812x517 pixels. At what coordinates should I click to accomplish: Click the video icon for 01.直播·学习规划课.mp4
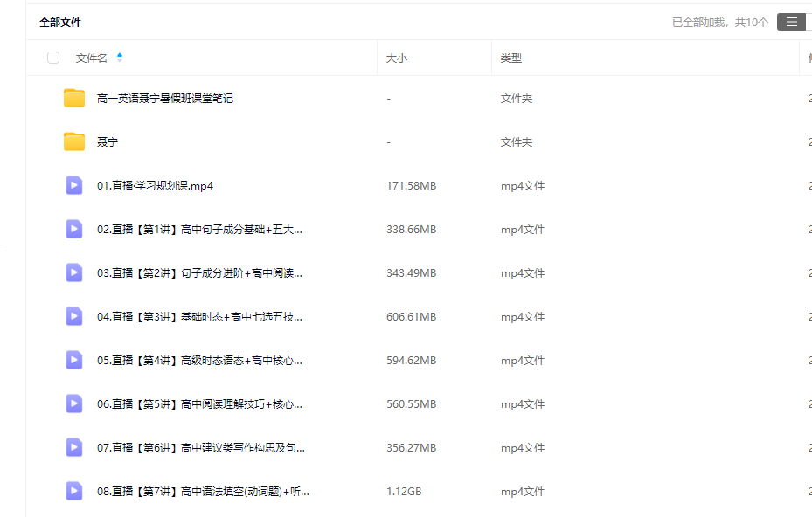tap(74, 185)
